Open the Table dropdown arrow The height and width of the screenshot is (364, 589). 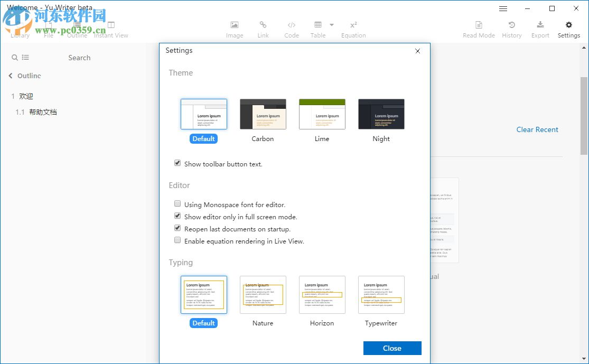(332, 25)
